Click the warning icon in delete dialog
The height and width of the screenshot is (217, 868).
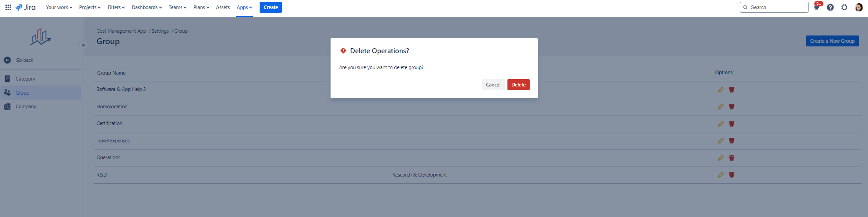pyautogui.click(x=343, y=50)
